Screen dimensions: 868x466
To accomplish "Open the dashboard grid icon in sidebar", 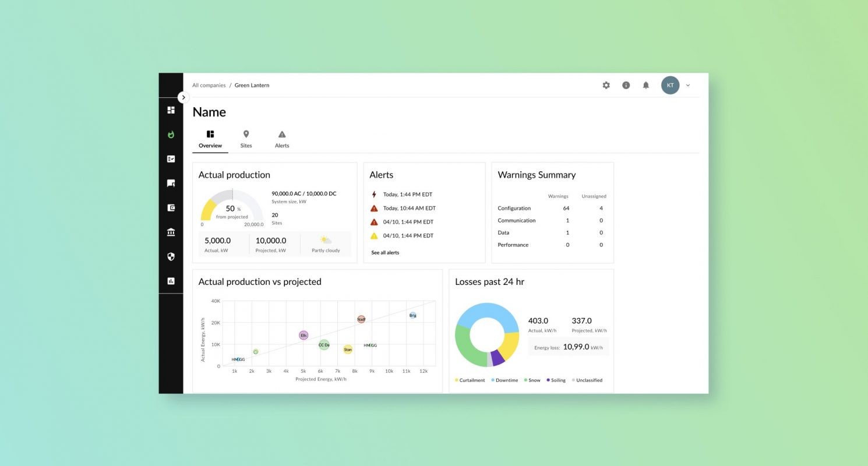I will click(x=171, y=110).
